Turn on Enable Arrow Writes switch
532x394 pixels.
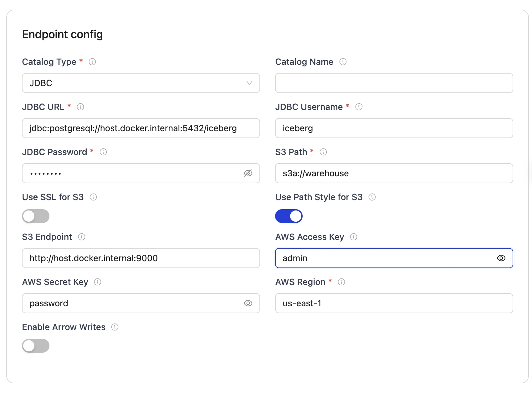36,346
